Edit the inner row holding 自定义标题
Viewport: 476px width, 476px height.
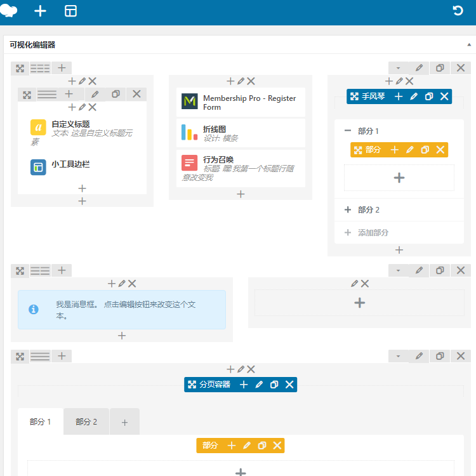tap(95, 95)
